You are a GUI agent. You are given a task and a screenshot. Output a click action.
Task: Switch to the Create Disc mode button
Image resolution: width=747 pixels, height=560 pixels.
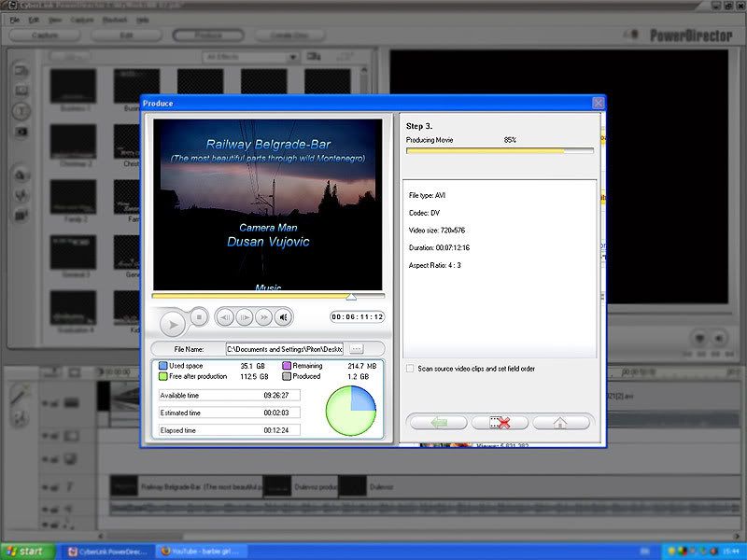289,35
